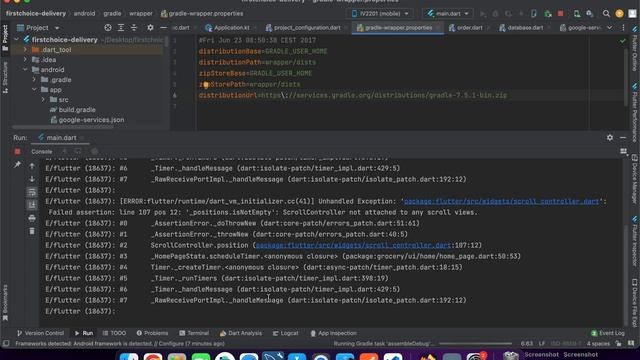Open Run panel settings gear
640x360 pixels.
point(610,138)
